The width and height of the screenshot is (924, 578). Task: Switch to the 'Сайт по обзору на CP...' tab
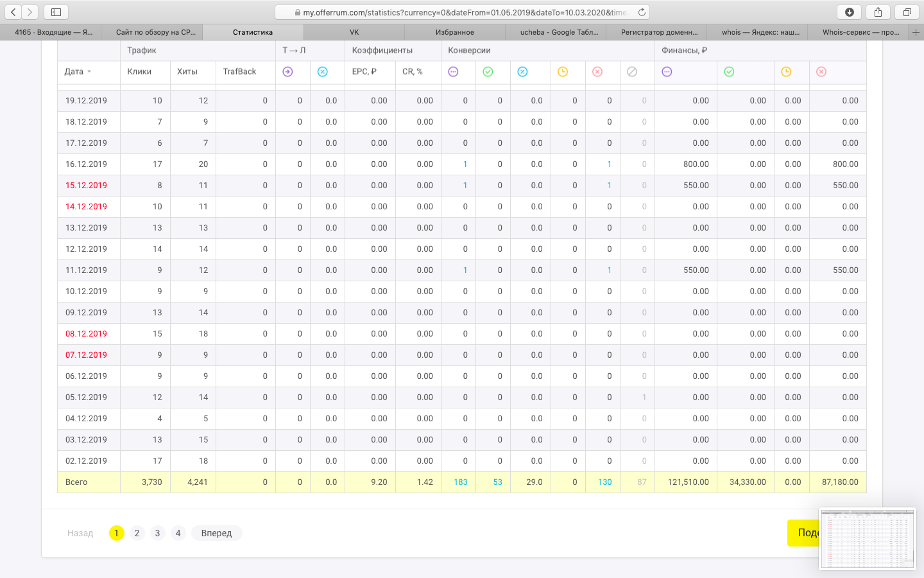[x=152, y=32]
